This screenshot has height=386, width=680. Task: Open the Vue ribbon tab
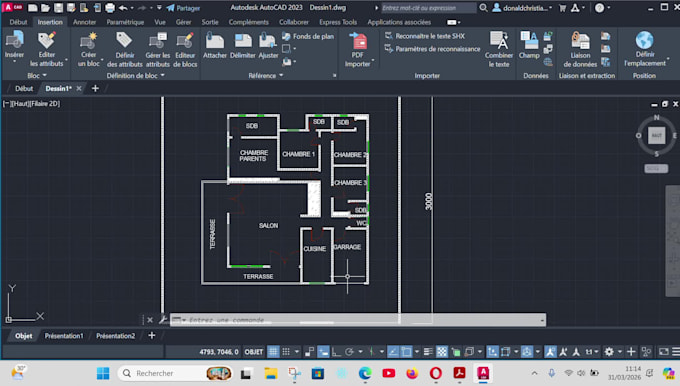[160, 22]
